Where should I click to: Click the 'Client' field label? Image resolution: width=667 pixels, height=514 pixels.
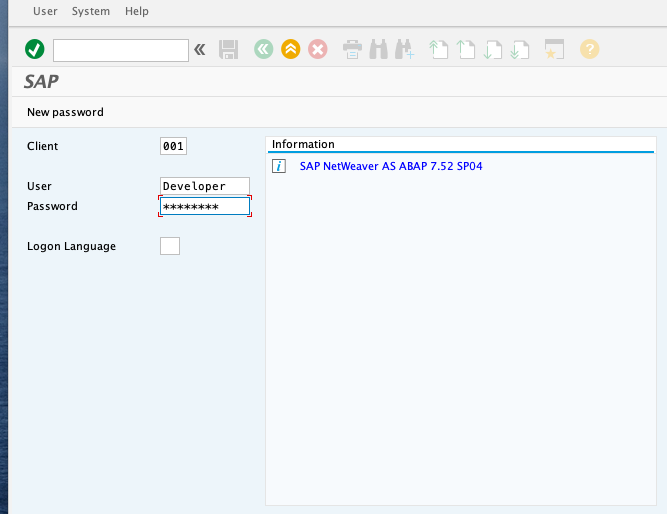(x=43, y=146)
